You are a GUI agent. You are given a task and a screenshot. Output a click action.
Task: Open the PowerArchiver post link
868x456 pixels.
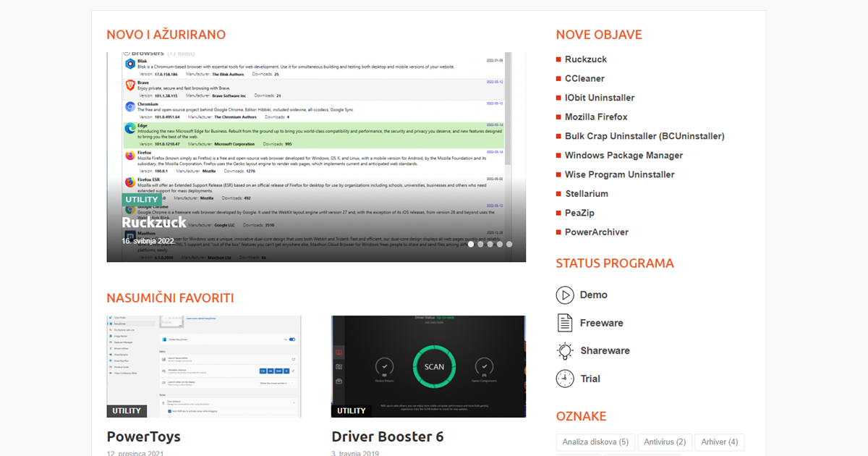click(x=596, y=232)
